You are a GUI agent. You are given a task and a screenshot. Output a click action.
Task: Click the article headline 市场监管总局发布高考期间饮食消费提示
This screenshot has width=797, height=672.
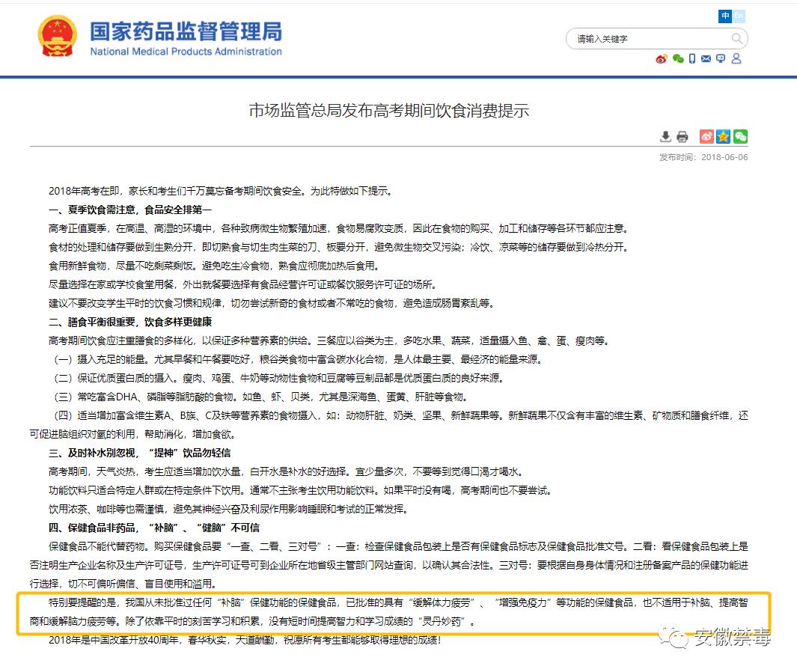(388, 111)
